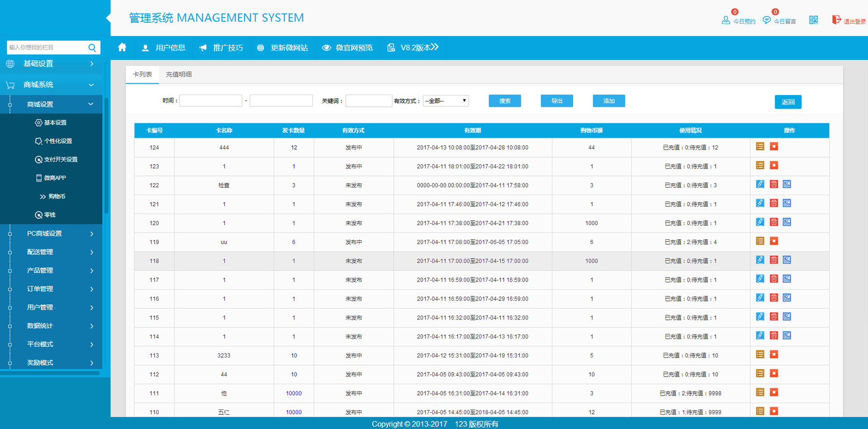This screenshot has width=868, height=429.
Task: Click the 关键词 keyword input field
Action: pos(368,101)
